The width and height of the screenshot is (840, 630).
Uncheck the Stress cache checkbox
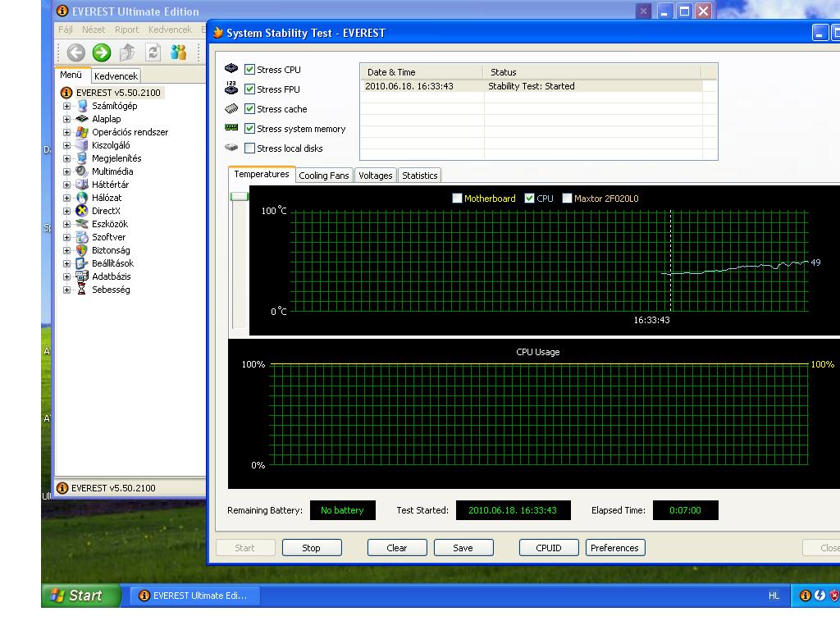click(249, 109)
